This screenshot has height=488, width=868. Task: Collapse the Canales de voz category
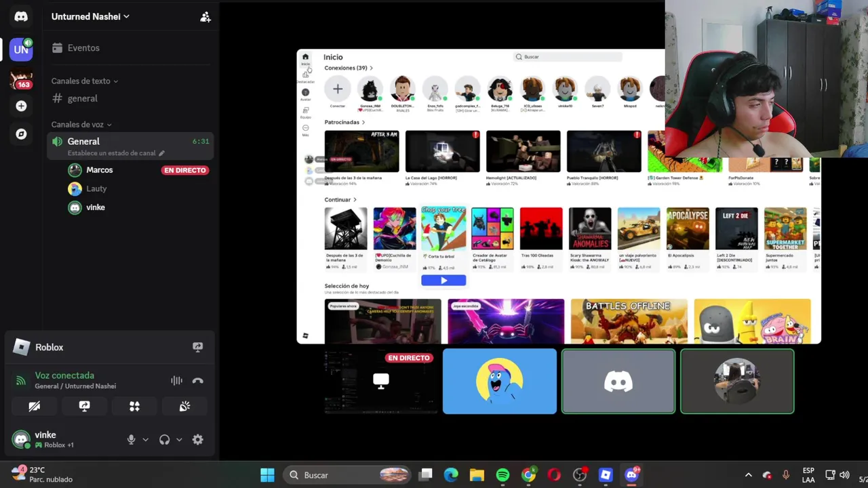point(81,125)
